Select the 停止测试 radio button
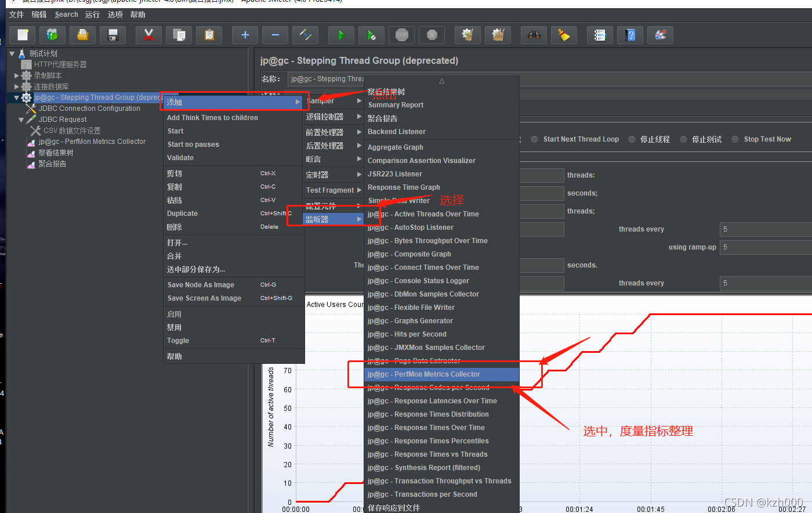 [x=684, y=139]
